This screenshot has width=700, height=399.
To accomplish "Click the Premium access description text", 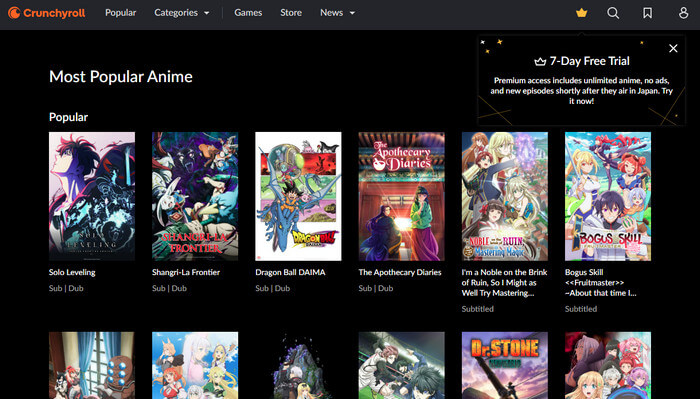I will 581,91.
